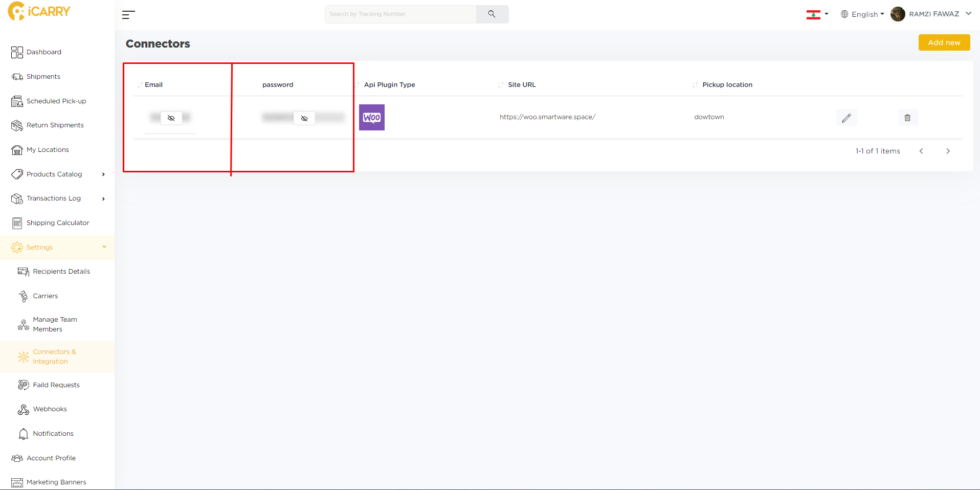Click the magnifier search icon
This screenshot has width=980, height=490.
point(492,14)
